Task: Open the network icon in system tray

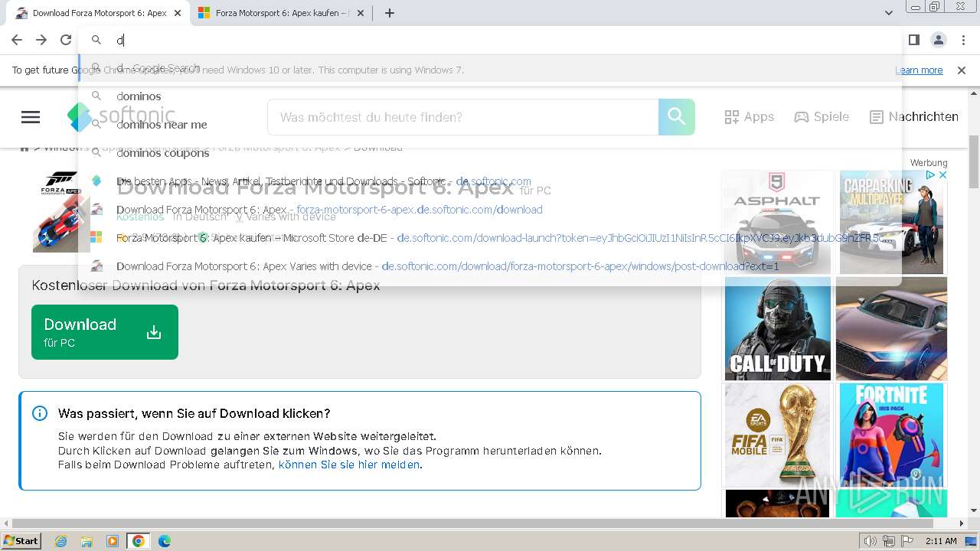Action: 890,541
